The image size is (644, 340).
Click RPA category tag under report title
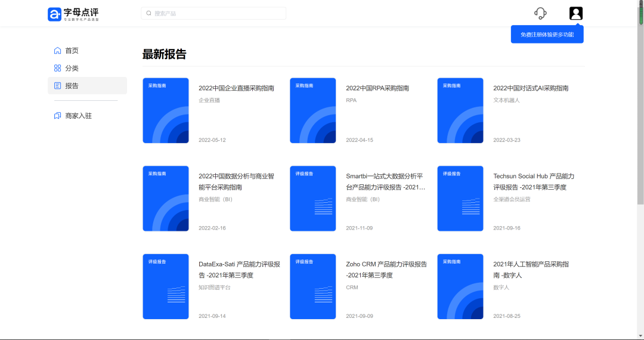tap(351, 100)
